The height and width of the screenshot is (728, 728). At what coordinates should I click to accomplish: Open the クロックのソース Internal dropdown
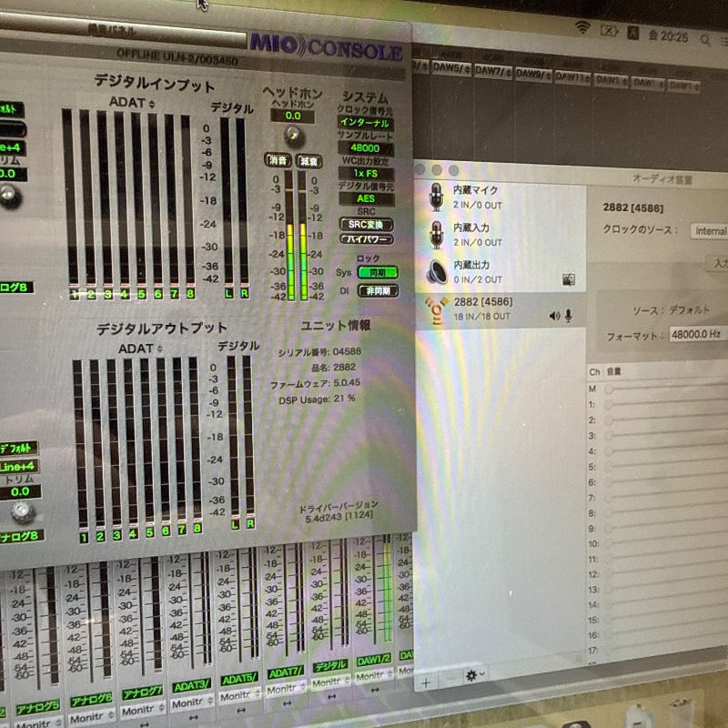pos(710,231)
